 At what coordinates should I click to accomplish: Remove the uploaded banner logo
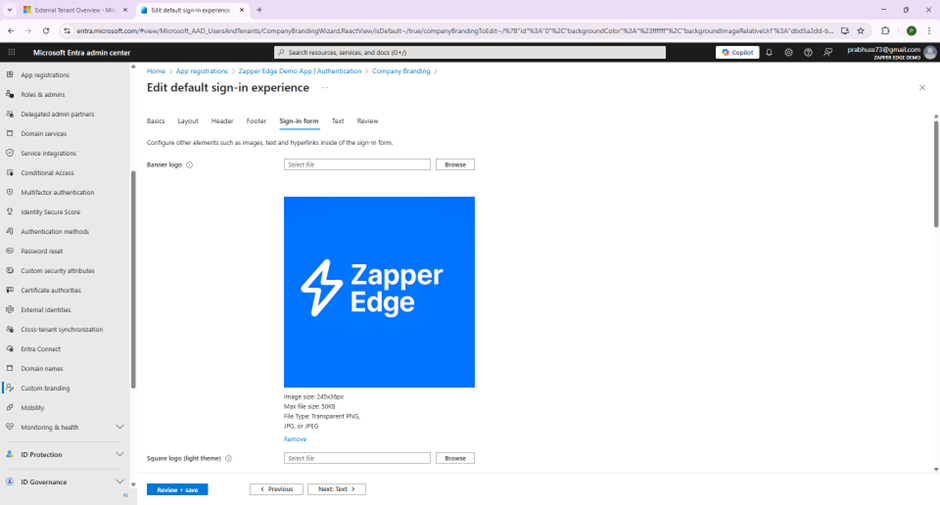coord(295,439)
